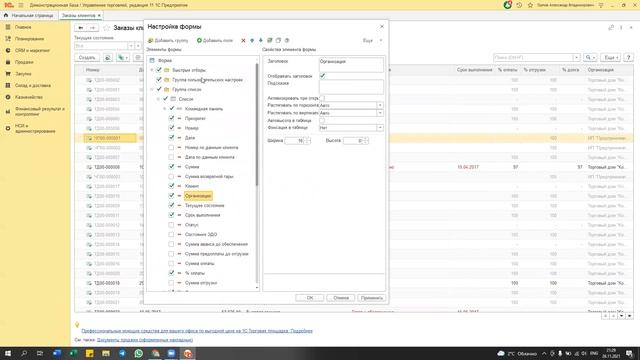Collapse the 'Список' tree node
640x360 pixels.
158,99
